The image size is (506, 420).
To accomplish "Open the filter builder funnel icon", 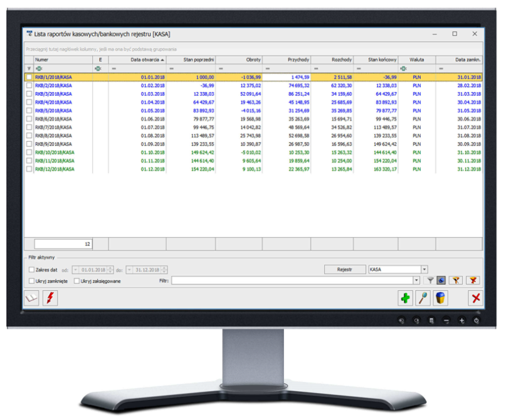I will (456, 281).
